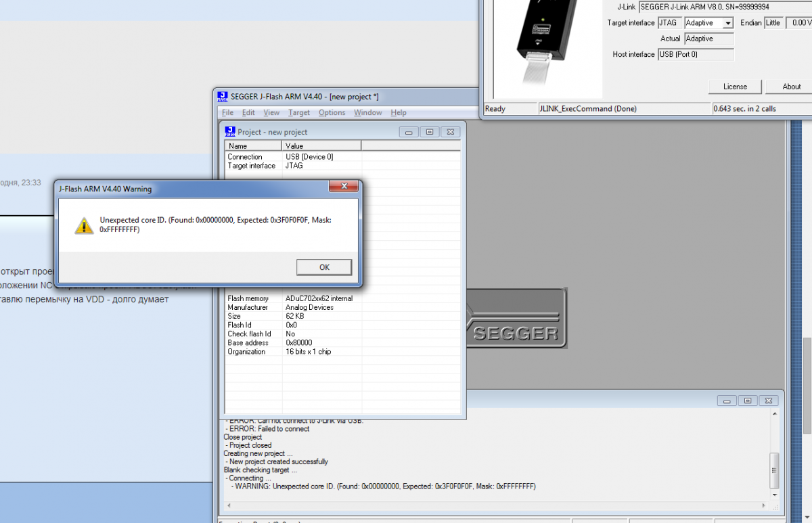This screenshot has height=523, width=812.
Task: Click the New project created successfully line
Action: click(276, 462)
